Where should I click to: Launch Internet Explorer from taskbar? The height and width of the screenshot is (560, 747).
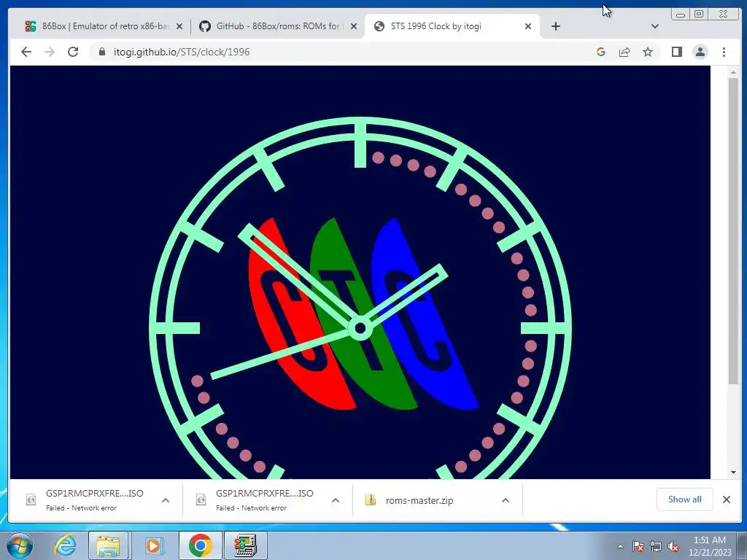click(65, 545)
